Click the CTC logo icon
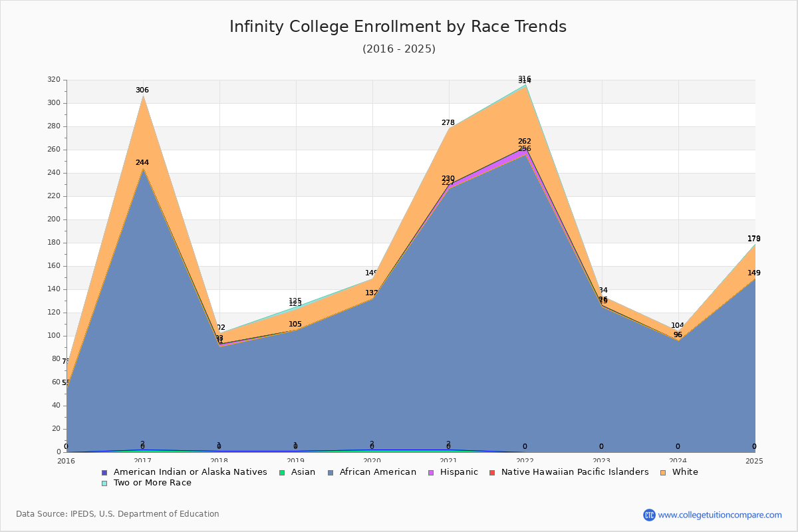This screenshot has width=798, height=532. 649,515
